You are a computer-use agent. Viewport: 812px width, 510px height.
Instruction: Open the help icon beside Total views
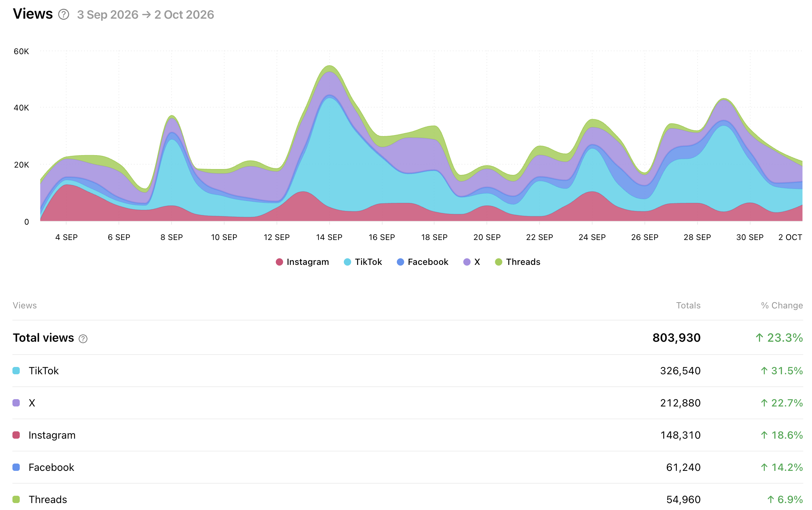(83, 339)
